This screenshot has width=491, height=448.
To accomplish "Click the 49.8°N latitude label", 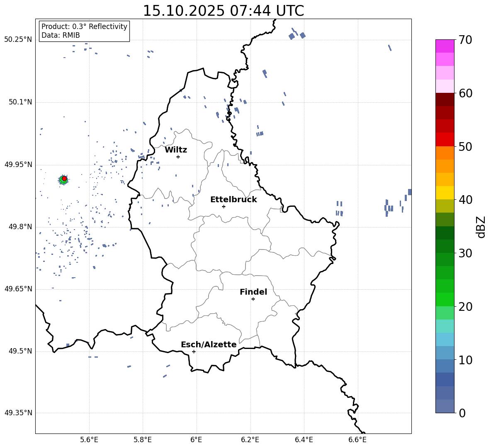I will coord(20,227).
